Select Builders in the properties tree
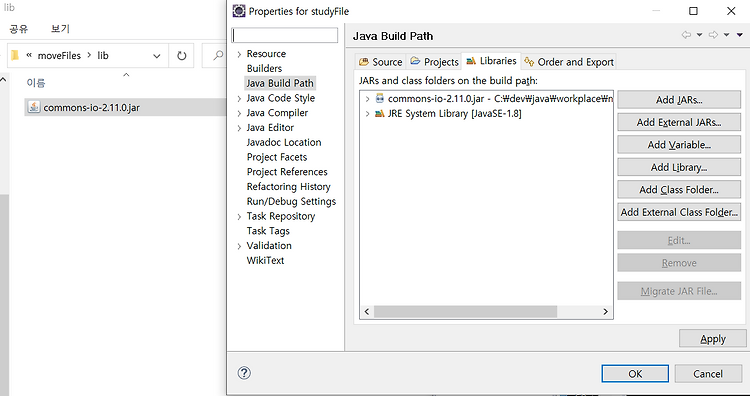 coord(264,68)
